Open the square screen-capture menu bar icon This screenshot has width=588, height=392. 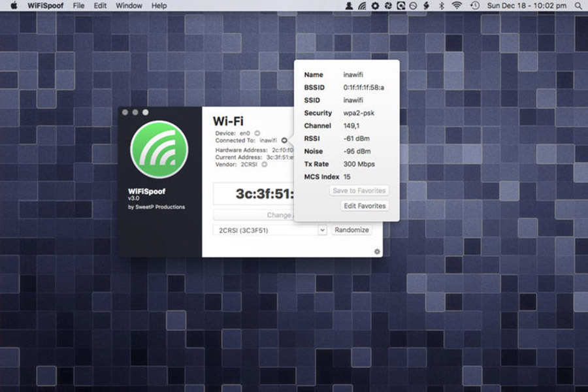click(x=401, y=6)
